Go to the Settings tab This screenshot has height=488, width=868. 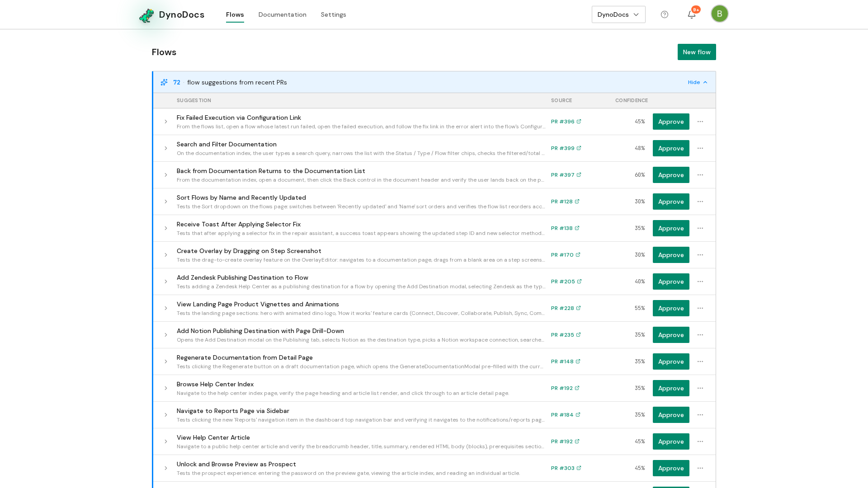(333, 14)
